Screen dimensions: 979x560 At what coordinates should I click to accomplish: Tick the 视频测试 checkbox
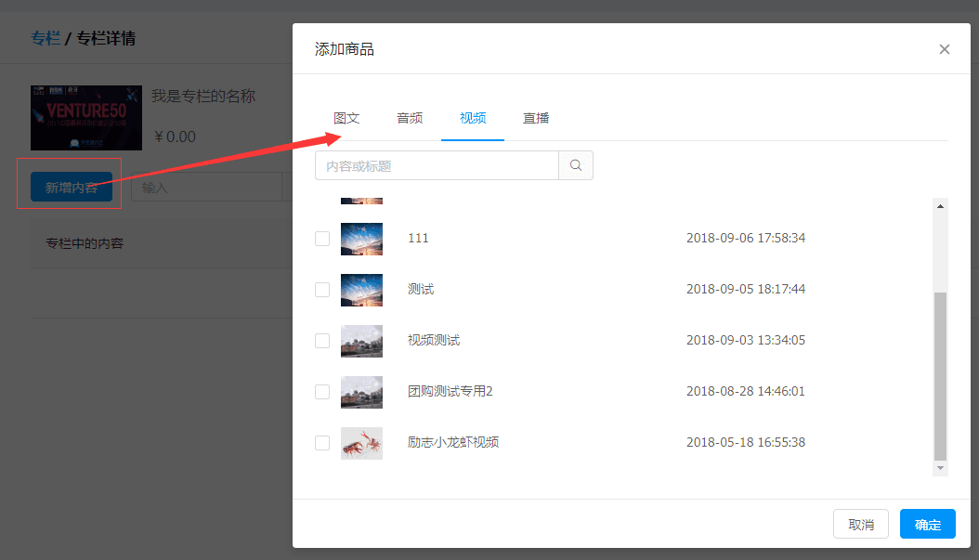(322, 341)
